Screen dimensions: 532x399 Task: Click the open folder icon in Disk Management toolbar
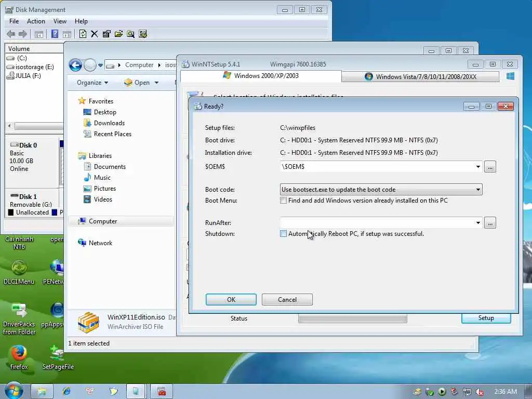tap(118, 34)
